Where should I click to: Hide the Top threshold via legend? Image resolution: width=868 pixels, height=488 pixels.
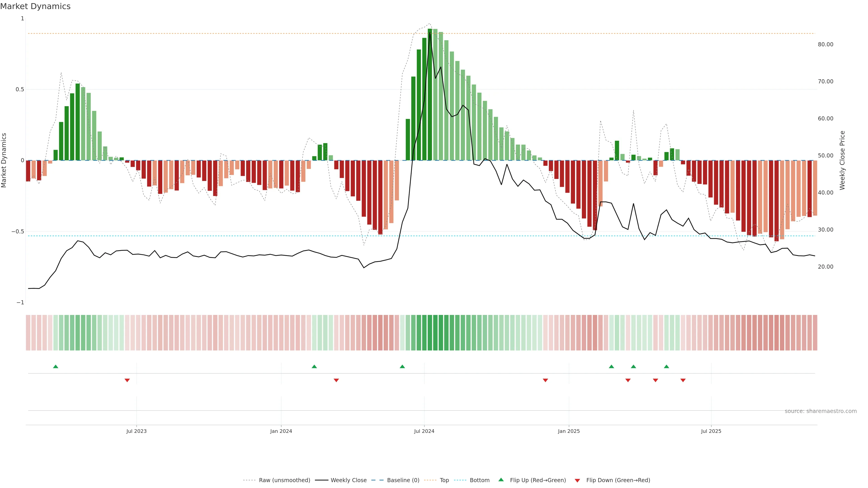[x=444, y=480]
